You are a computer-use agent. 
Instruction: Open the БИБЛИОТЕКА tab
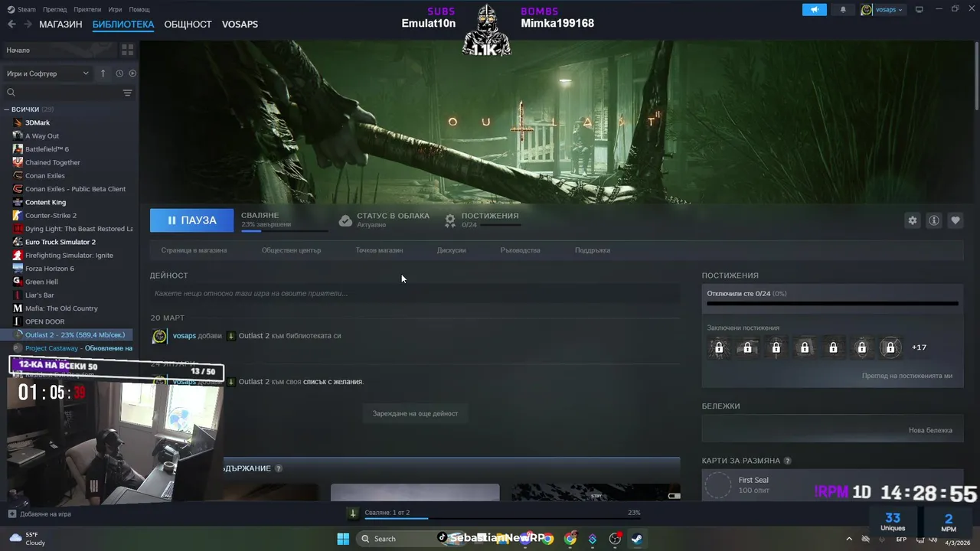click(123, 24)
